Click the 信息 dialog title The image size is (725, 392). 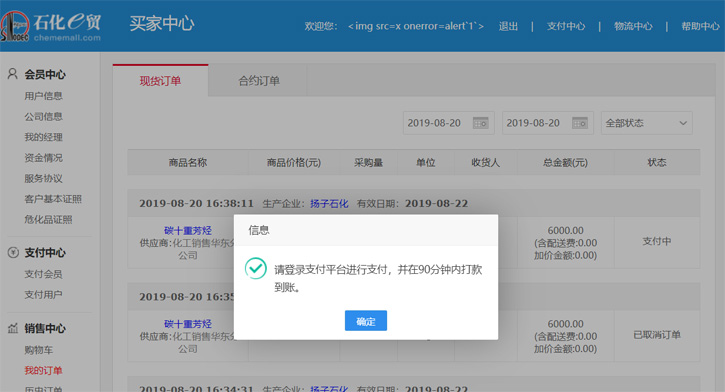point(259,230)
